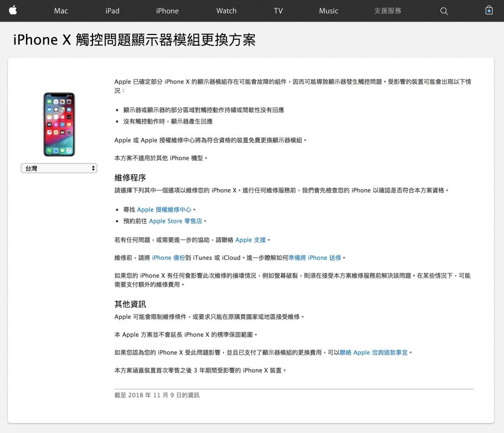Click the 截至 2018 年 11 月 9 日的資訊 text
Viewport: 504px width, 433px height.
point(157,395)
